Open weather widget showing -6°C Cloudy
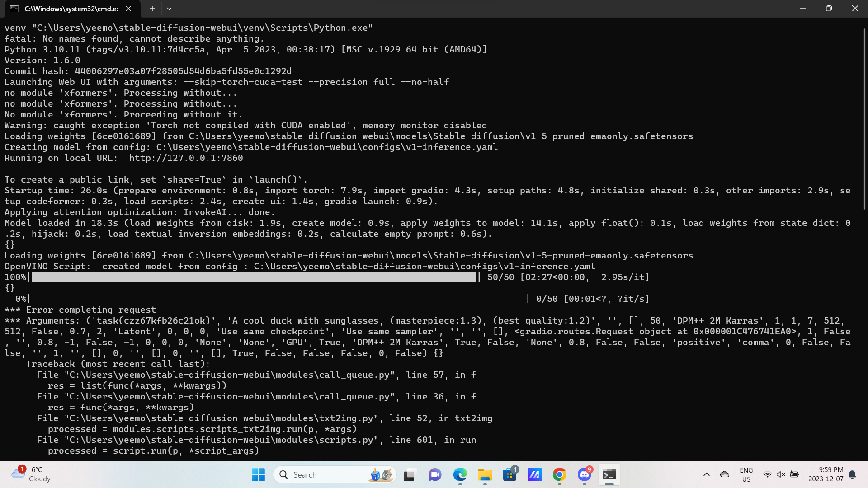Screen dimensions: 868x488 click(x=32, y=474)
